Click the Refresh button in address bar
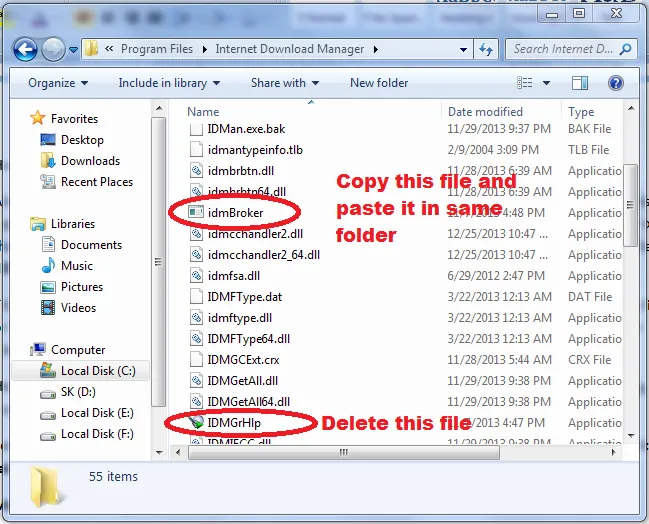The height and width of the screenshot is (524, 649). pyautogui.click(x=486, y=49)
